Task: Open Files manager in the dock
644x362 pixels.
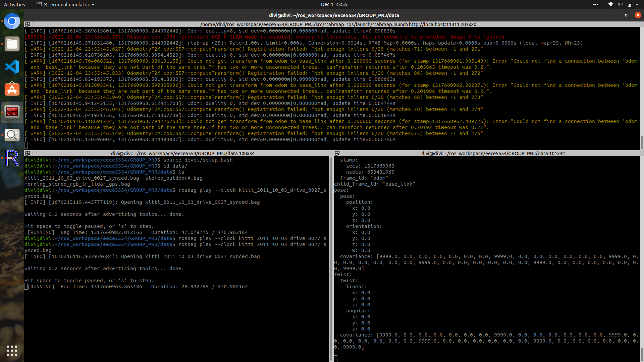Action: (12, 44)
